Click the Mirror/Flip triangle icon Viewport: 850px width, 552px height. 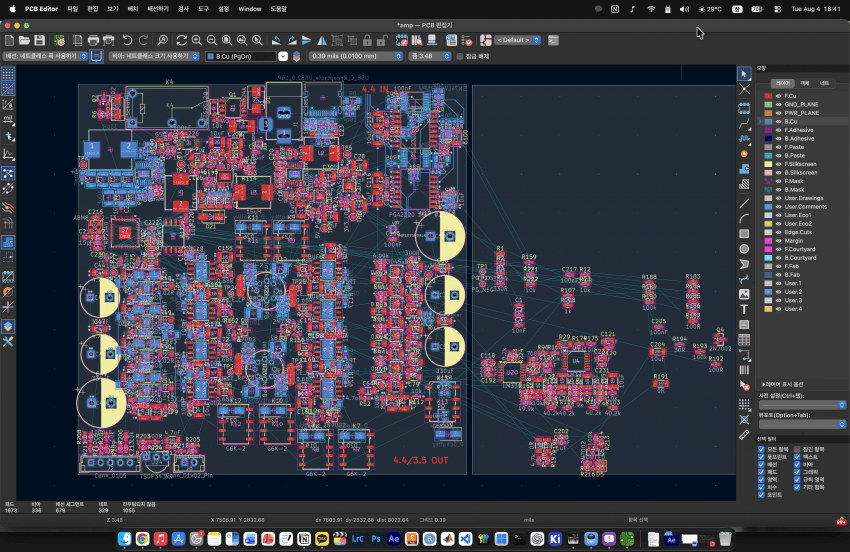coord(322,40)
